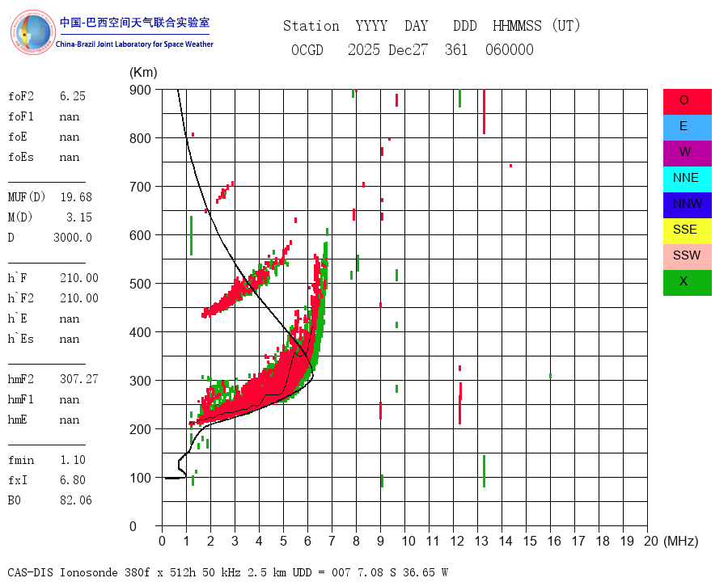This screenshot has height=582, width=728.
Task: Click the D value 3000.0
Action: (73, 238)
